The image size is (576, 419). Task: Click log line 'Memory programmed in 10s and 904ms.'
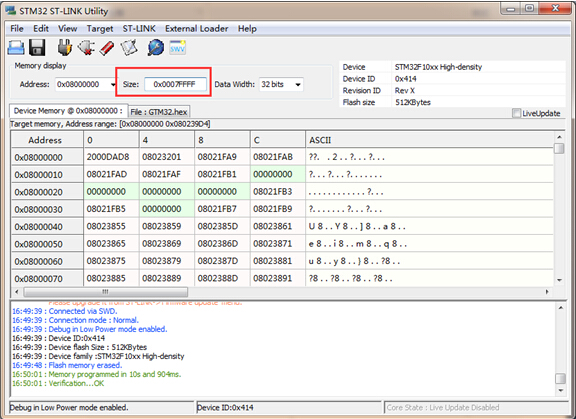pos(97,374)
